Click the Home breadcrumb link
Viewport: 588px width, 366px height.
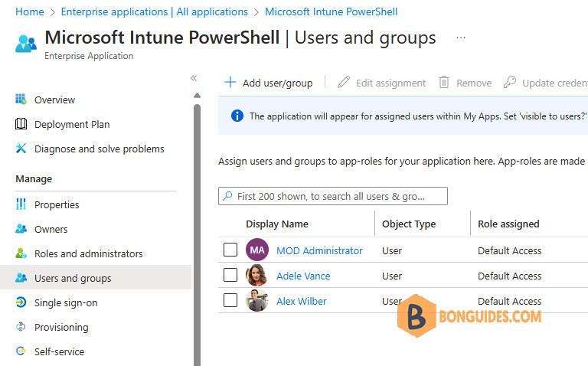coord(30,11)
